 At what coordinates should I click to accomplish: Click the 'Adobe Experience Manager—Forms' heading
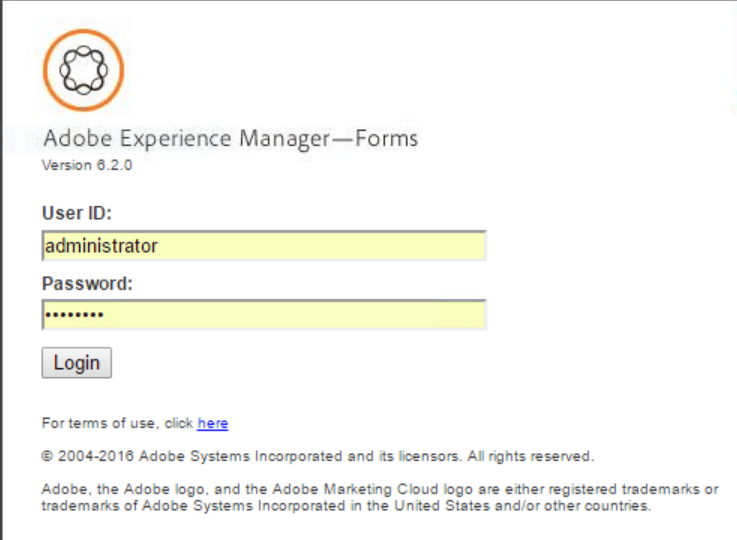(230, 138)
